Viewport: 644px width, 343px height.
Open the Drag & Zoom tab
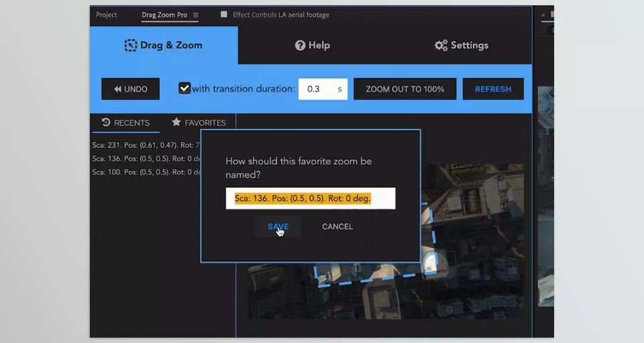click(164, 45)
